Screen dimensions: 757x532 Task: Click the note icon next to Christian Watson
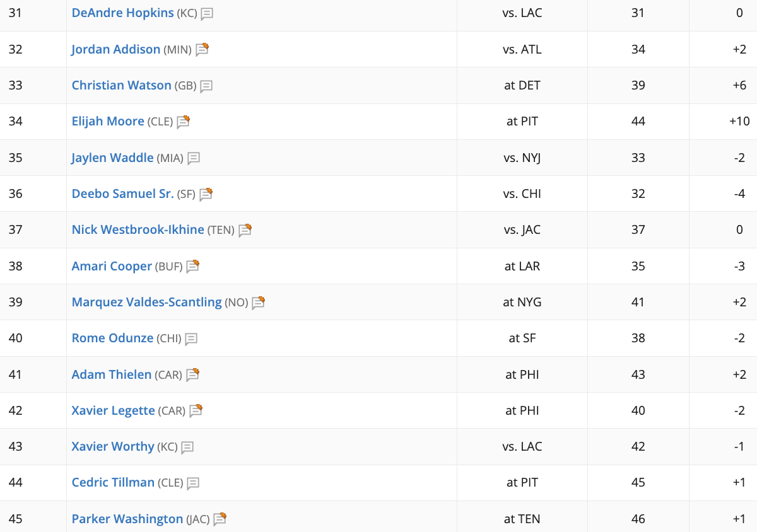point(206,86)
